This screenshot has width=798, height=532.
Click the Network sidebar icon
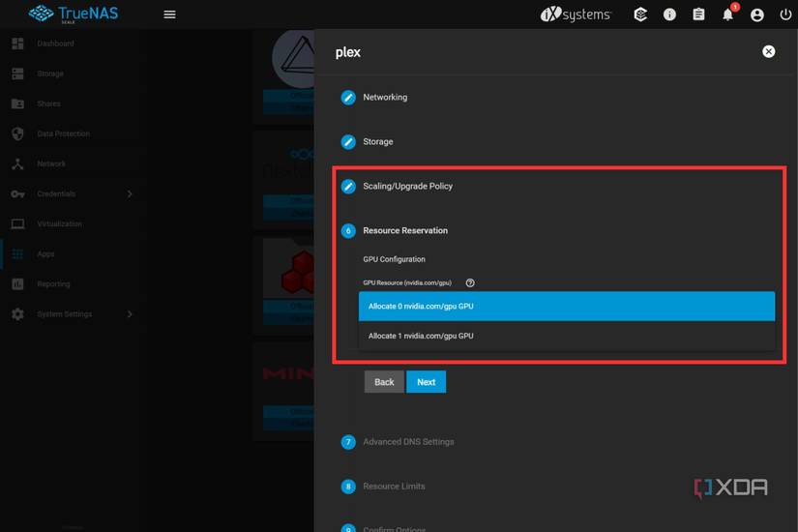17,163
